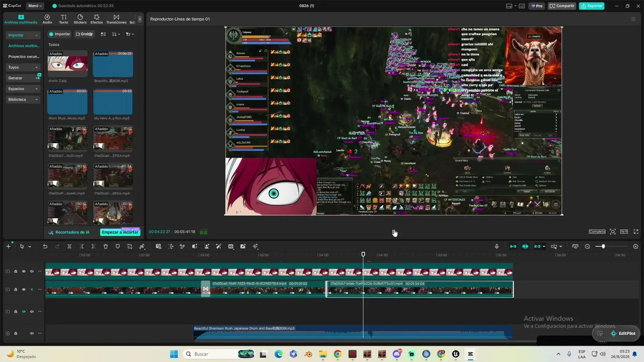Click Empezar a recortar button
This screenshot has height=362, width=644.
(120, 232)
